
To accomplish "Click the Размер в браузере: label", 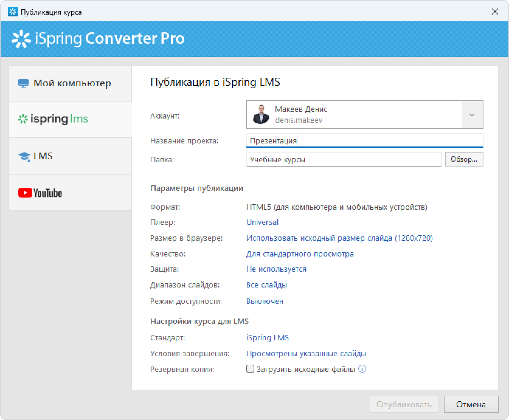I will tap(186, 238).
